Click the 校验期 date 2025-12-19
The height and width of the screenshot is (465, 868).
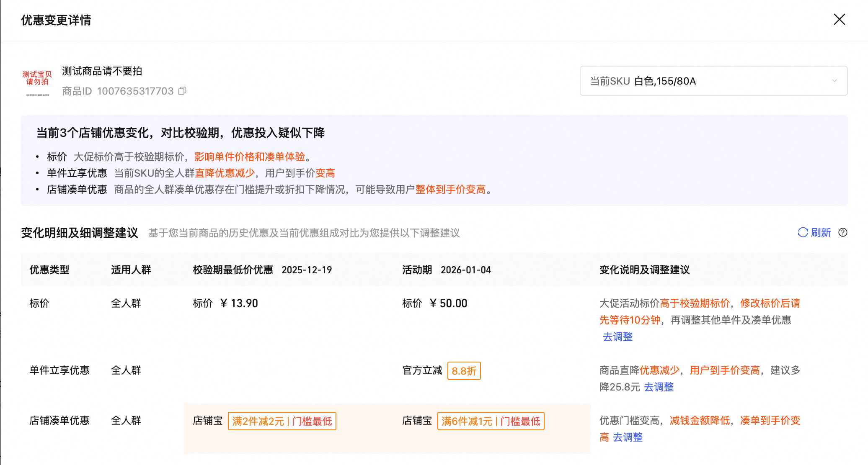click(x=307, y=270)
